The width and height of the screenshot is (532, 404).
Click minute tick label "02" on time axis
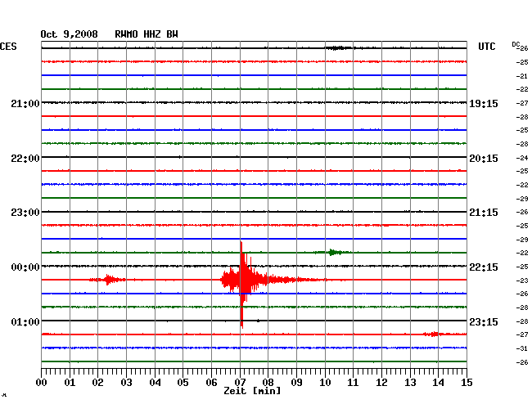pos(97,382)
